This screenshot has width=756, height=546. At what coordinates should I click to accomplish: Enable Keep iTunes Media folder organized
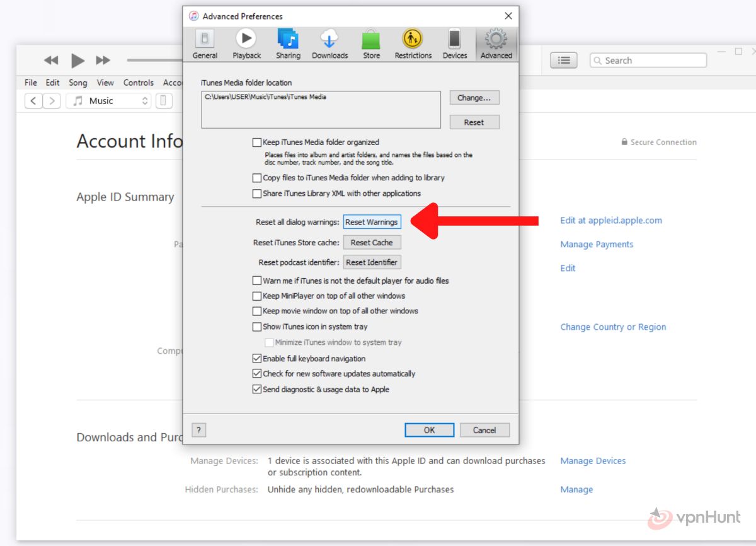click(x=257, y=142)
